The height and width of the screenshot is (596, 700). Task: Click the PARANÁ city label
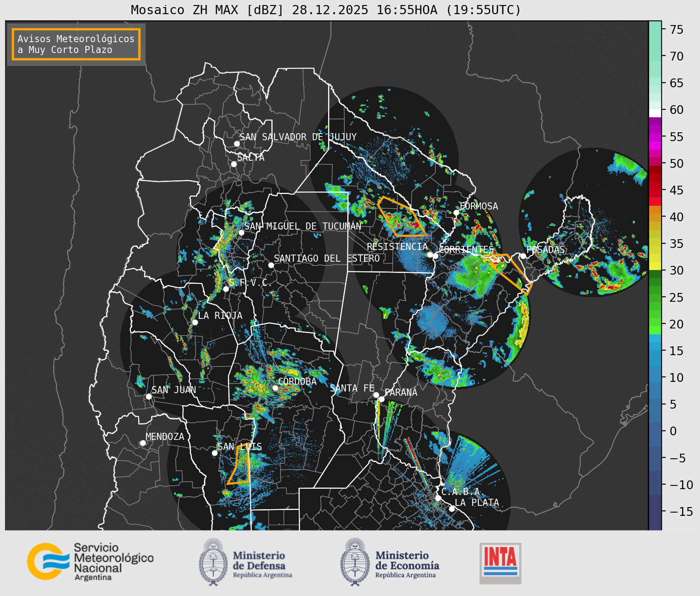pos(401,392)
